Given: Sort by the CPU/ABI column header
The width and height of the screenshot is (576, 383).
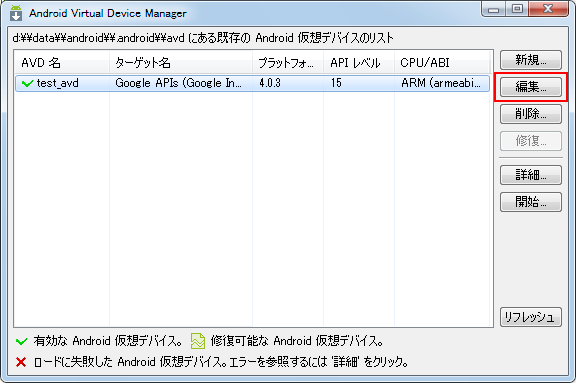Looking at the screenshot, I should pyautogui.click(x=442, y=63).
